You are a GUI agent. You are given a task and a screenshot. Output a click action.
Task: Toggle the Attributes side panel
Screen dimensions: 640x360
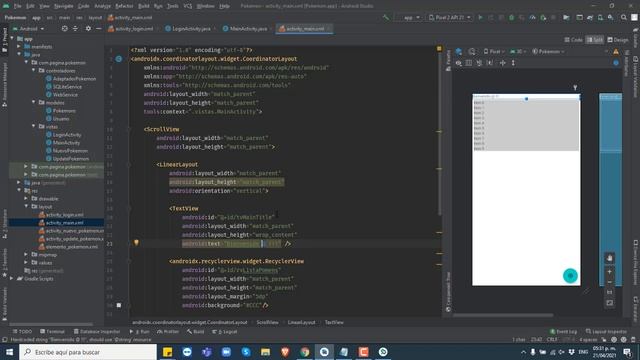coord(627,63)
